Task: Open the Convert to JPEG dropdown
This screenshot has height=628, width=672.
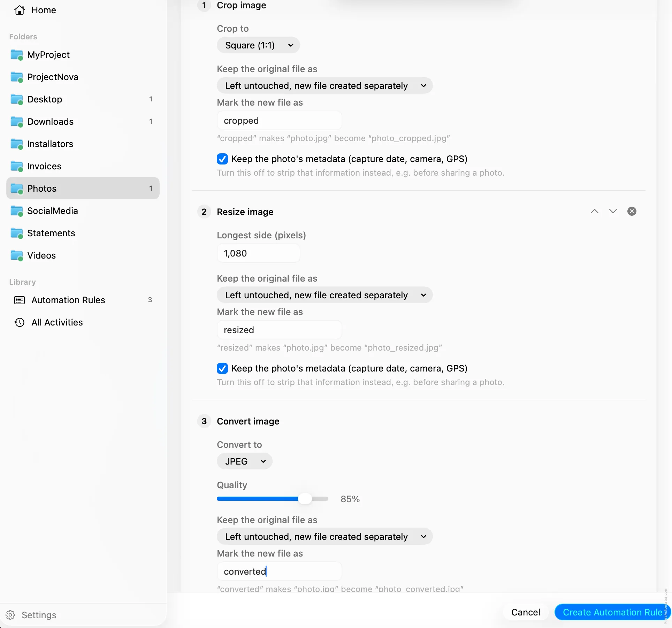Action: pyautogui.click(x=244, y=461)
